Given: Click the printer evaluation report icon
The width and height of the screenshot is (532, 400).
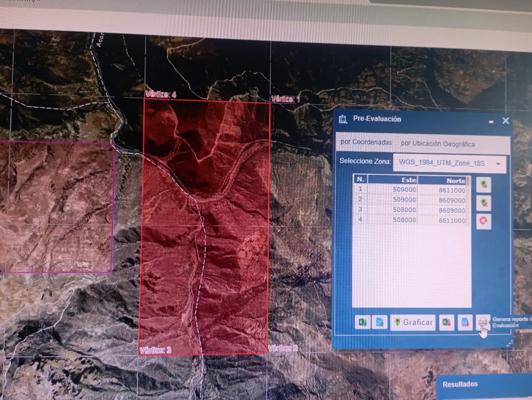Looking at the screenshot, I should click(x=483, y=322).
